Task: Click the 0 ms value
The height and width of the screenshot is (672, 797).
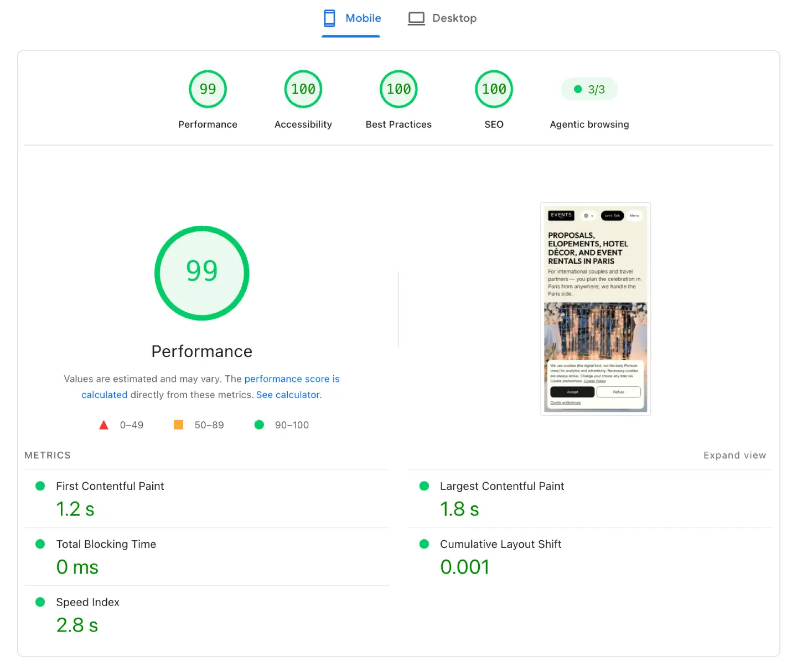Action: 77,567
